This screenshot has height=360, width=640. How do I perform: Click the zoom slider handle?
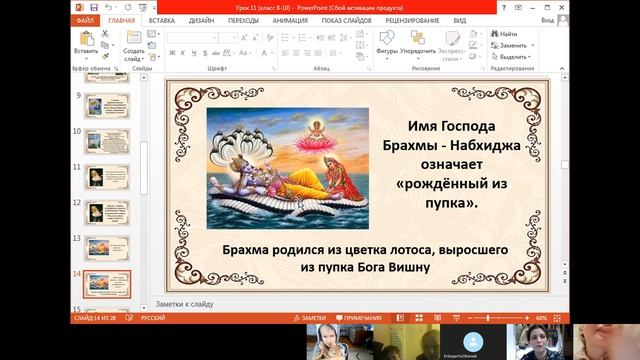coord(488,318)
